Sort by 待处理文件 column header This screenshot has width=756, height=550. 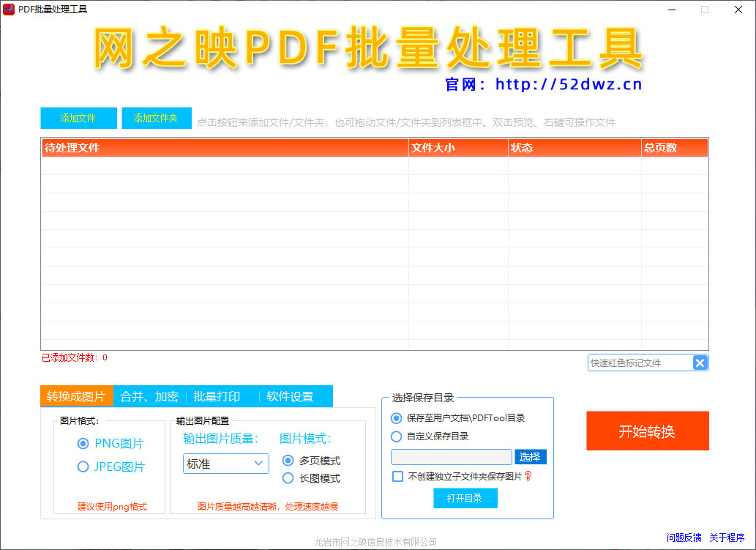point(225,148)
